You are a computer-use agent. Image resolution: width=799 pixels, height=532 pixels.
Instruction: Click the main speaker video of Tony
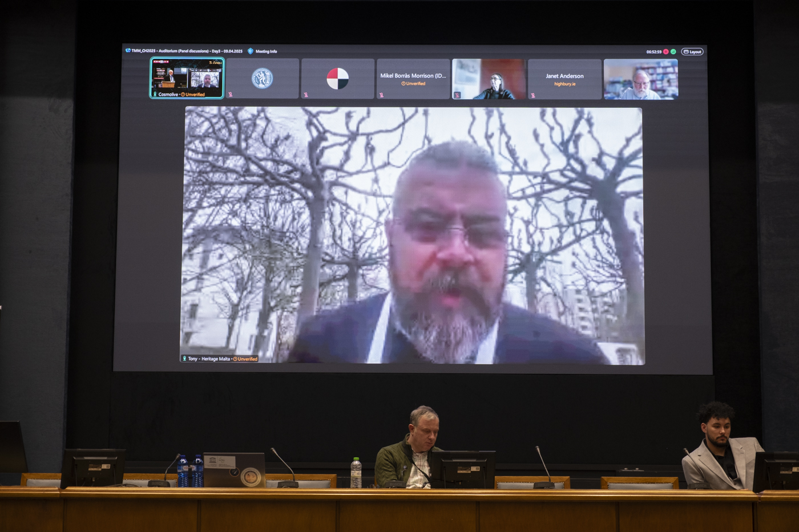(413, 234)
